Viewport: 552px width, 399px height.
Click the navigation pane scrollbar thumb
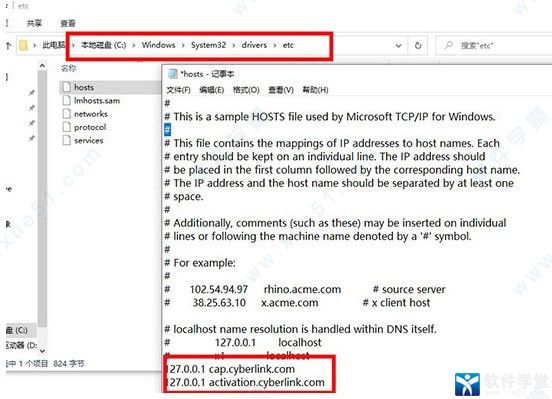click(x=42, y=199)
